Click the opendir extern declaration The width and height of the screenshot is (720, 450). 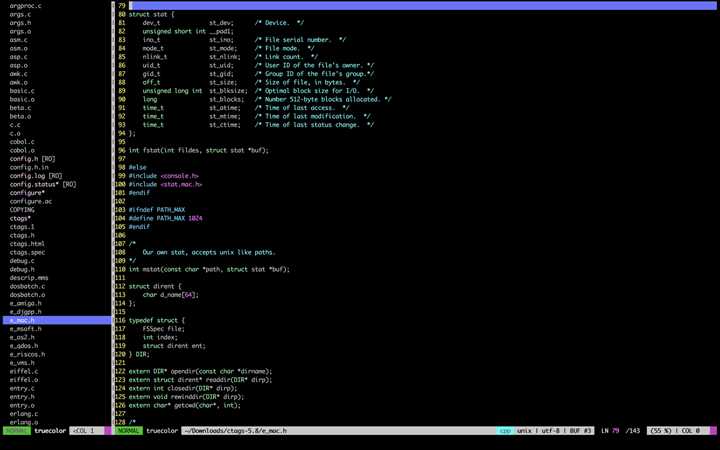(200, 371)
